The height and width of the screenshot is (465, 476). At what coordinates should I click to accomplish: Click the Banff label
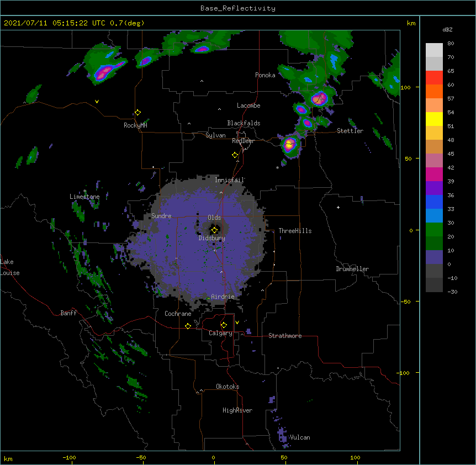pyautogui.click(x=68, y=313)
